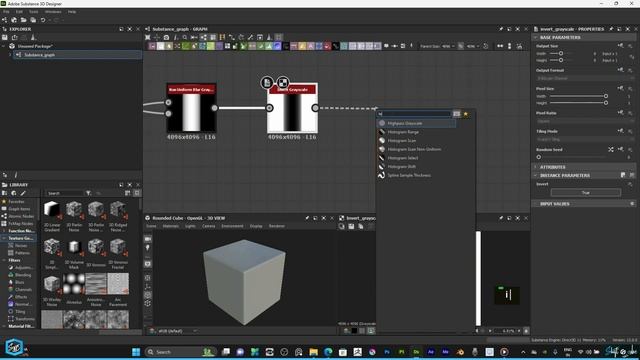The image size is (640, 360).
Task: Toggle the Invert True button
Action: tap(586, 192)
